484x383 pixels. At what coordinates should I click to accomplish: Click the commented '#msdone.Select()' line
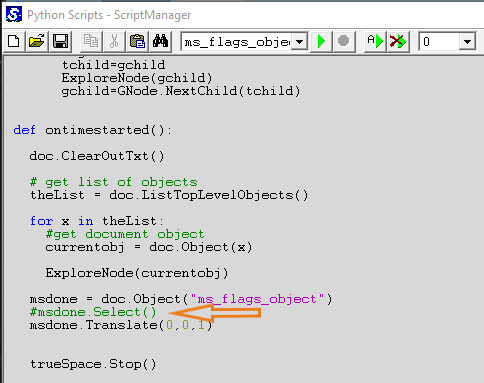[x=93, y=312]
